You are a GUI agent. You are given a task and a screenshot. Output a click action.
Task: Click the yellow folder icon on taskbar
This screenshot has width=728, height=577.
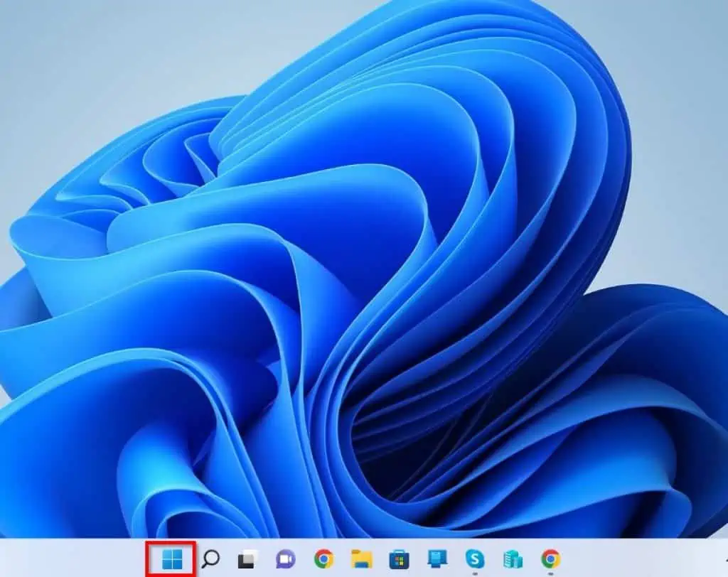point(362,558)
